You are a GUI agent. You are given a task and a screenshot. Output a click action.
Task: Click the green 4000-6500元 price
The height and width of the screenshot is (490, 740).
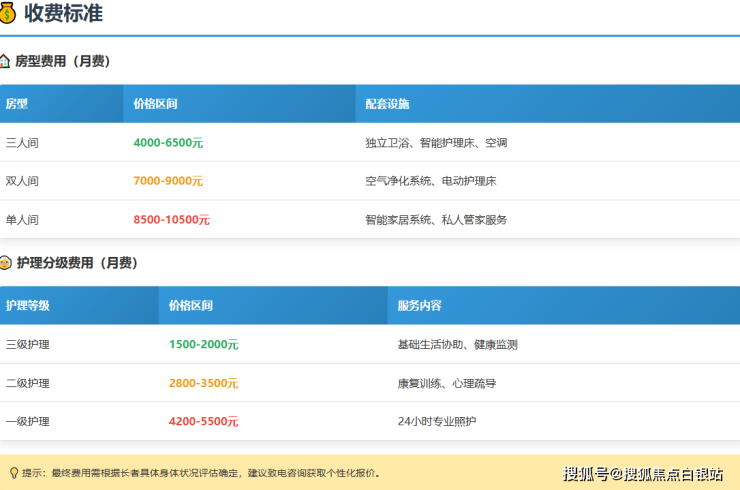tap(168, 143)
